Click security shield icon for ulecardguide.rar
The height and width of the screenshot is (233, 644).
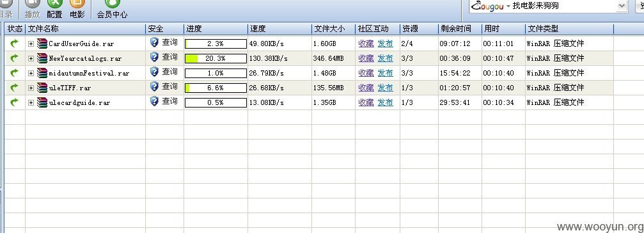click(x=154, y=102)
